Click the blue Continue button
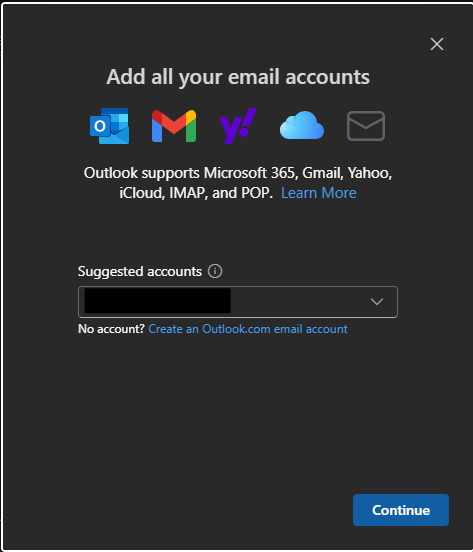473x552 pixels. [x=401, y=510]
